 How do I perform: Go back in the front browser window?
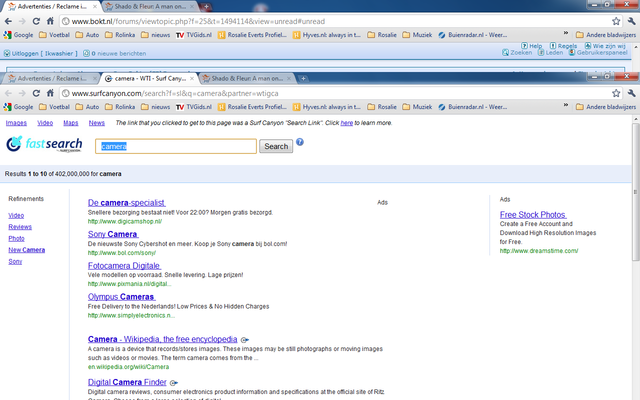(8, 93)
